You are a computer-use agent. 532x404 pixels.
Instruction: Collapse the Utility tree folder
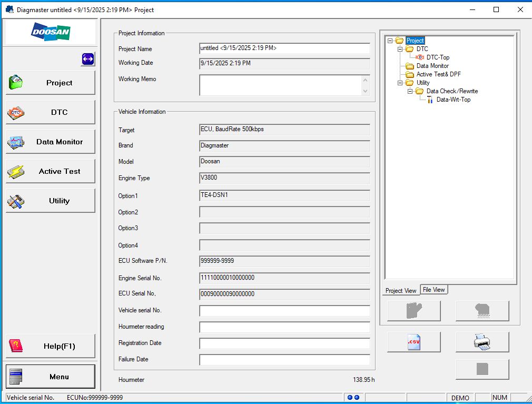pos(400,83)
